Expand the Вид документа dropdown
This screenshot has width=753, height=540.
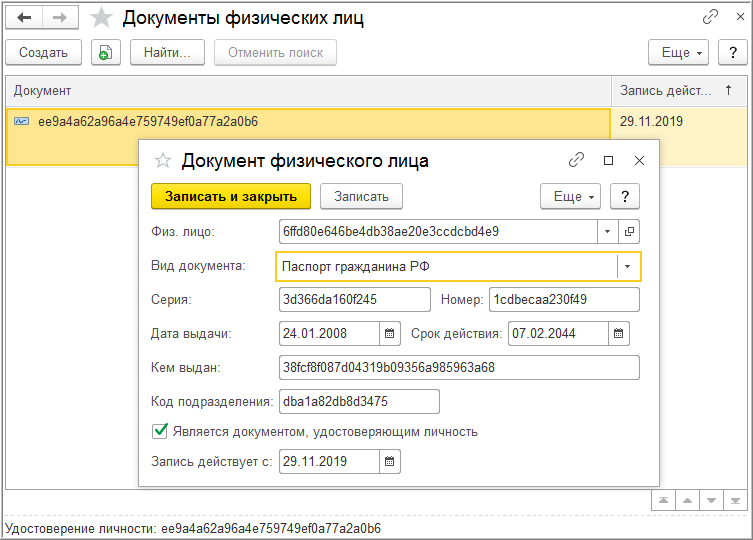point(627,267)
